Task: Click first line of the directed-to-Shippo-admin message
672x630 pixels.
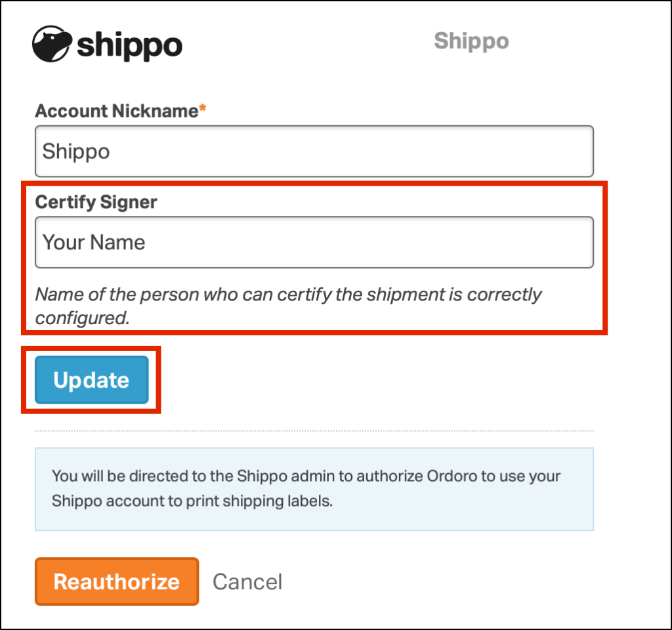Action: tap(306, 476)
